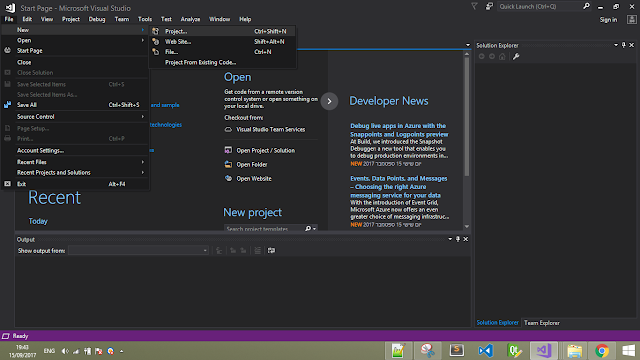Click the Output word wrap toggle icon
The width and height of the screenshot is (640, 360).
coord(271,250)
